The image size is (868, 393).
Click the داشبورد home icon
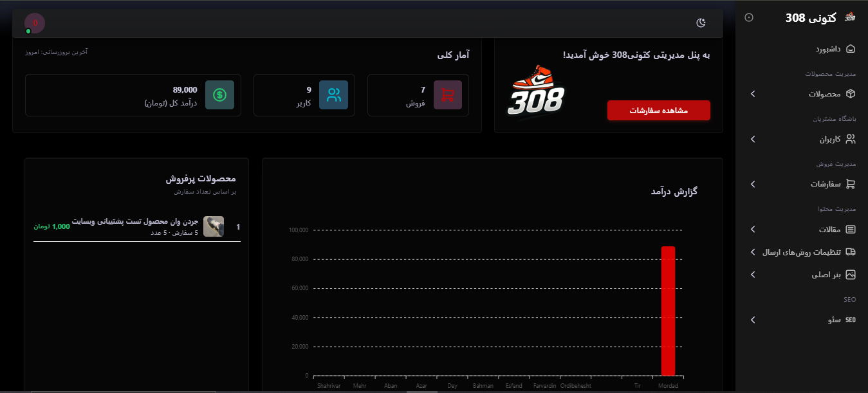pyautogui.click(x=851, y=49)
